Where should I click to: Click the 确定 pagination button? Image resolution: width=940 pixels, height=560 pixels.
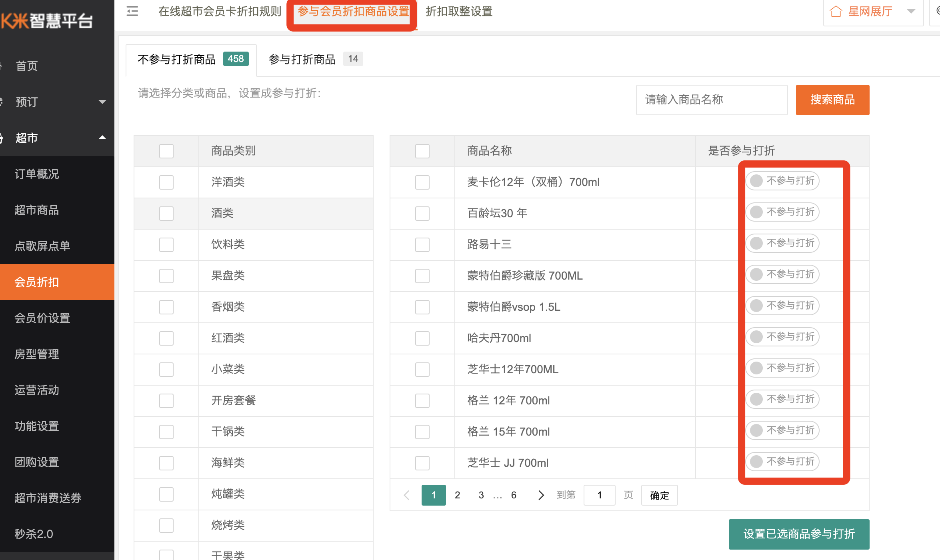click(659, 495)
